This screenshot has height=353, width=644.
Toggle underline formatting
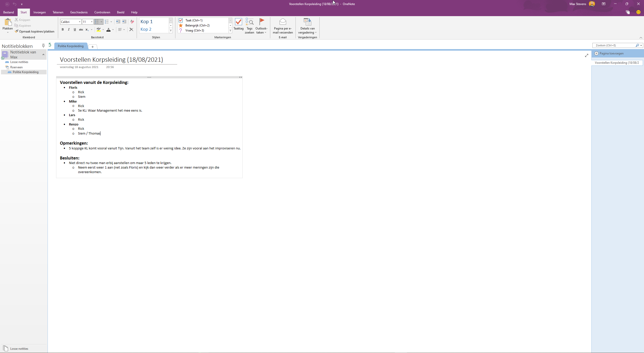75,29
